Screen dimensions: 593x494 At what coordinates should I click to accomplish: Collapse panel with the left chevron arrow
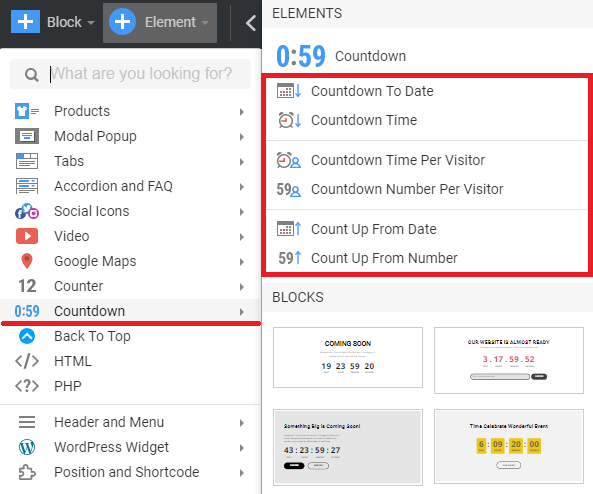click(250, 23)
